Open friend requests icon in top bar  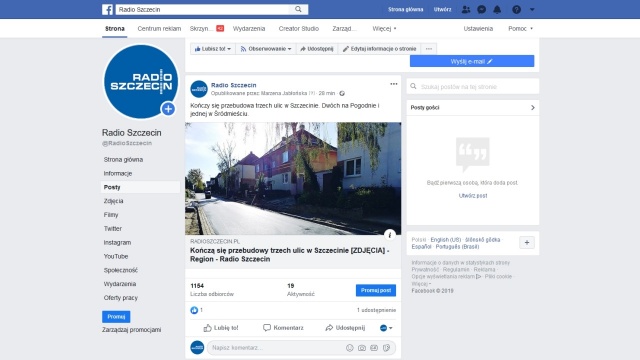466,9
